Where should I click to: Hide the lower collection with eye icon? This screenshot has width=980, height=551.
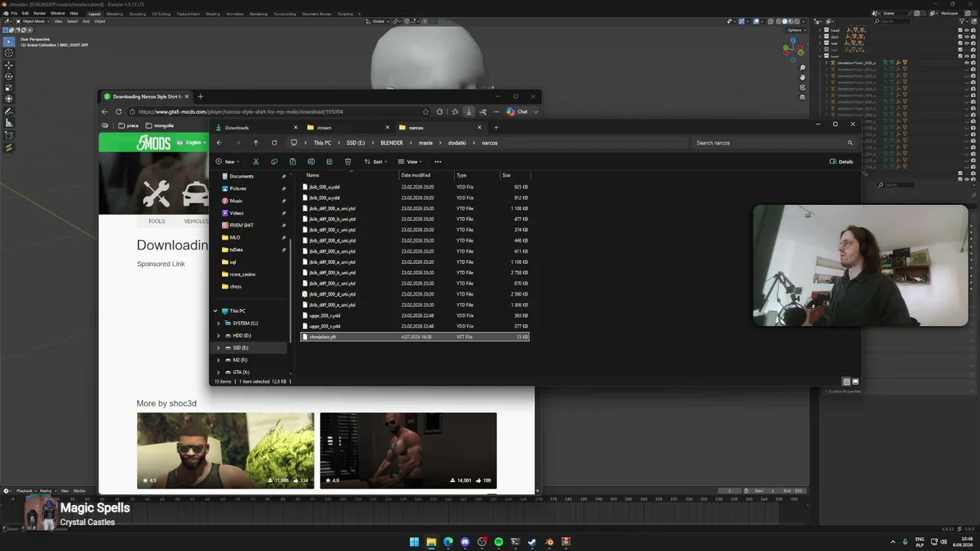coord(967,56)
